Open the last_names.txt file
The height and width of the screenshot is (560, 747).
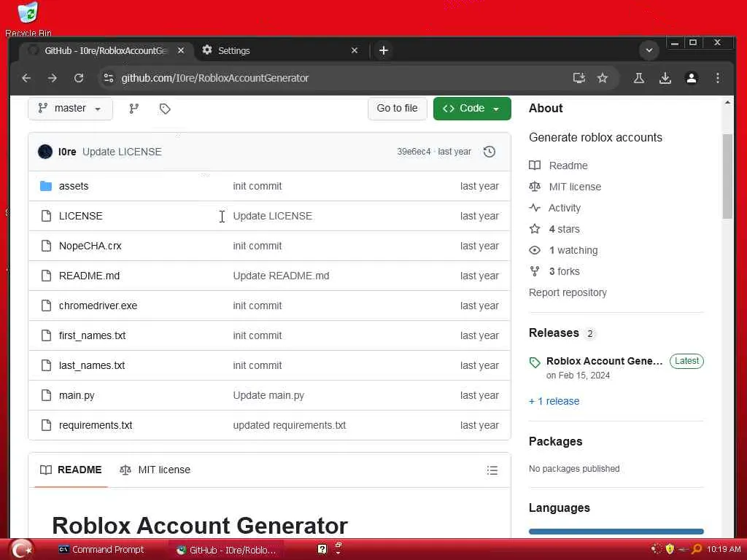coord(92,366)
